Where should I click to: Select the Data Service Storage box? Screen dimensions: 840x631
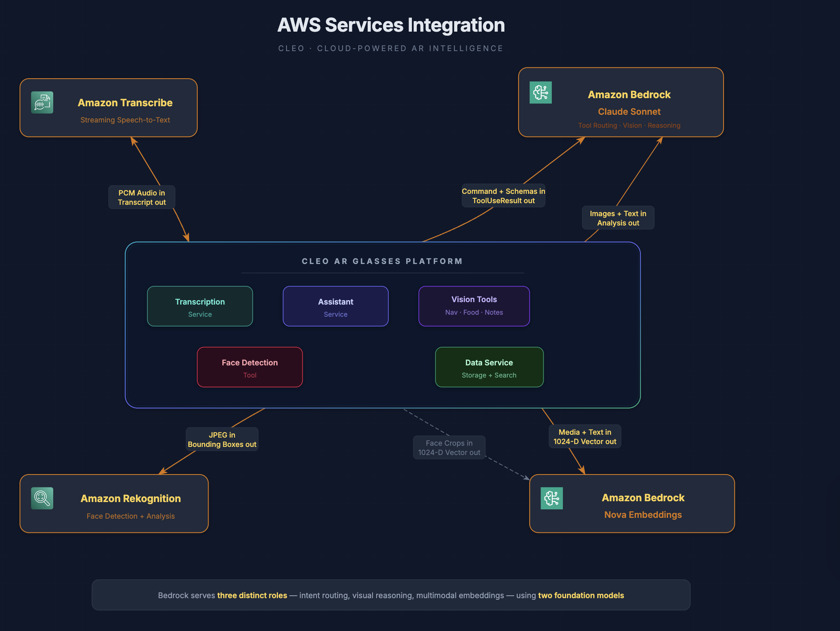pos(489,367)
